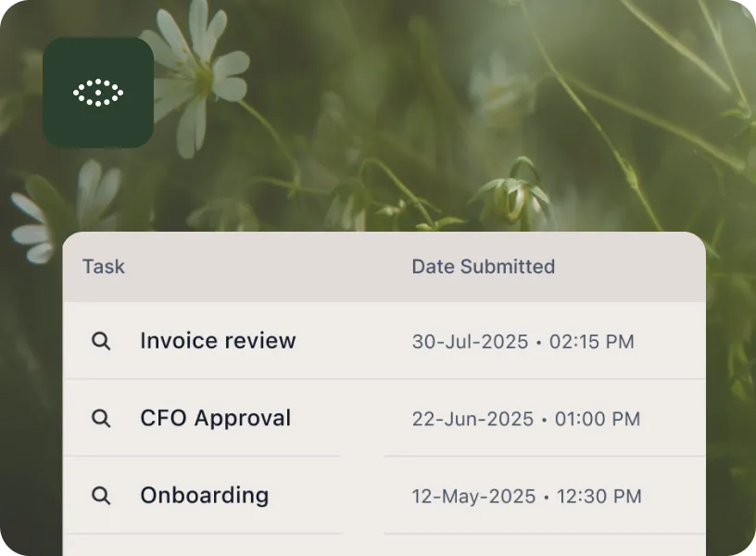
Task: Select the Invoice review table row
Action: tap(371, 341)
